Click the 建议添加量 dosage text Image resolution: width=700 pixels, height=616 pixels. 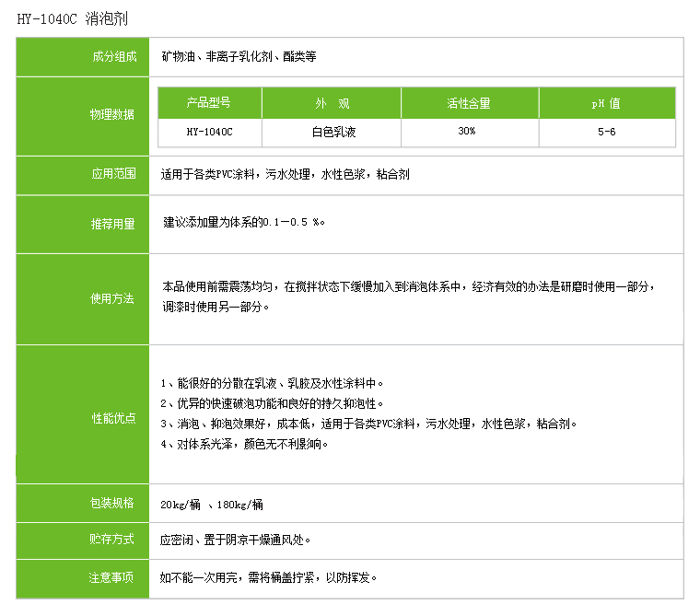pyautogui.click(x=244, y=223)
